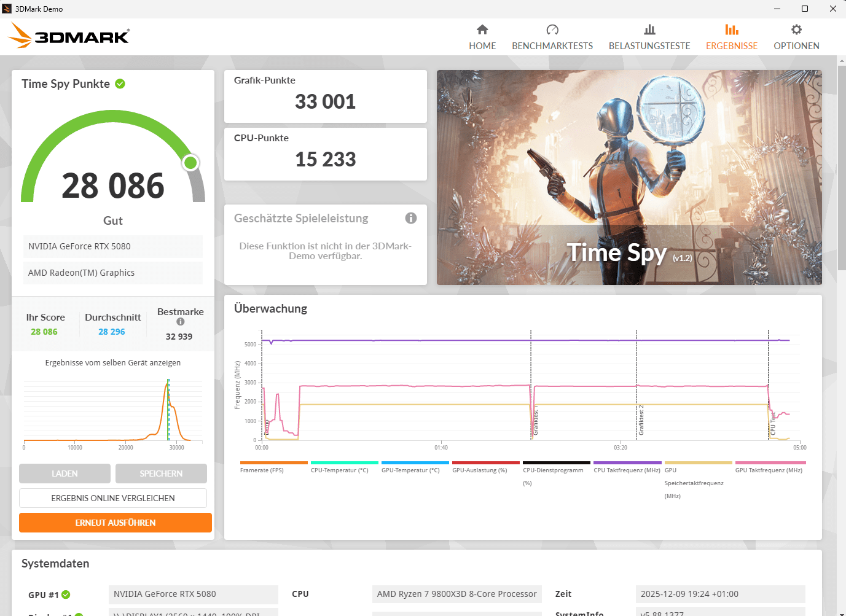Click the green checkmark beside Time Spy Punkte
846x616 pixels.
120,84
